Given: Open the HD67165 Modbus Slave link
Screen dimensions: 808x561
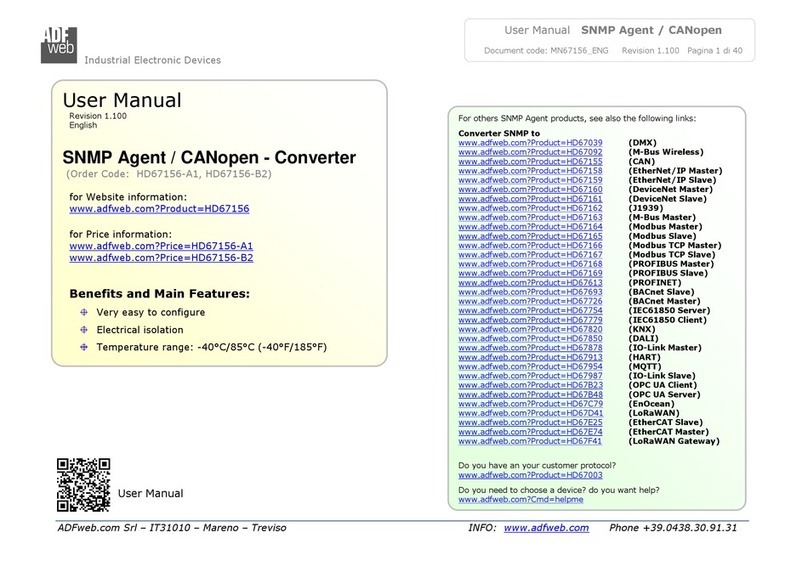Looking at the screenshot, I should pos(530,236).
